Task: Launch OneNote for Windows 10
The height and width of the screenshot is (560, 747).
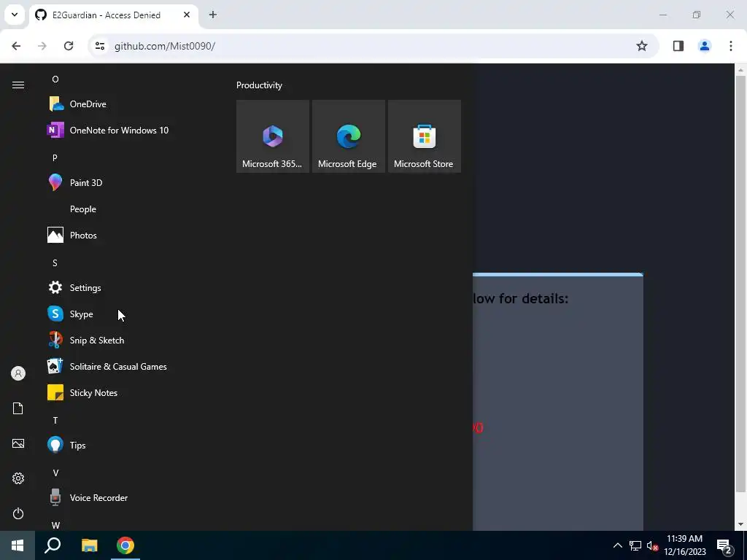Action: point(128,130)
